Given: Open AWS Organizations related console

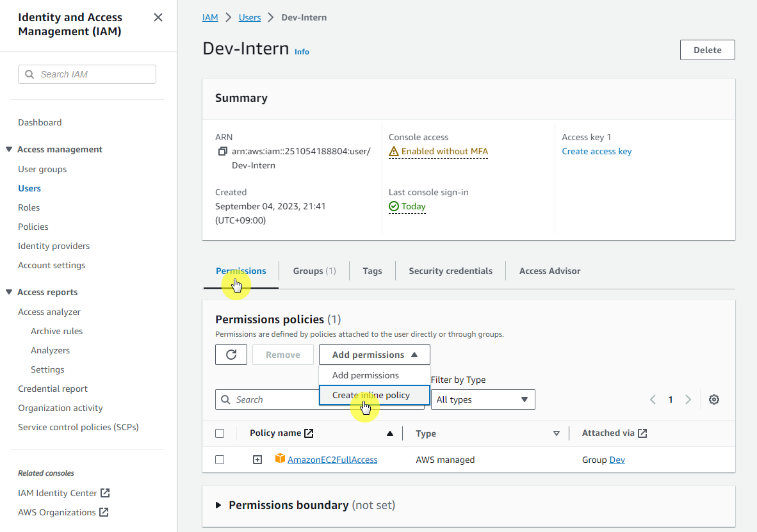Looking at the screenshot, I should tap(57, 512).
